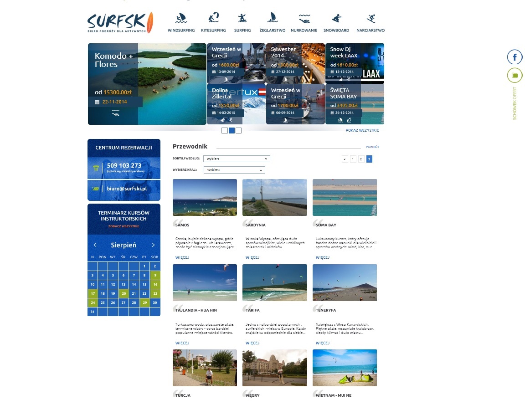Screen dimensions: 525x420
Task: Open Wrzesień w Grecji 1600.00zł offer
Action: [x=236, y=63]
